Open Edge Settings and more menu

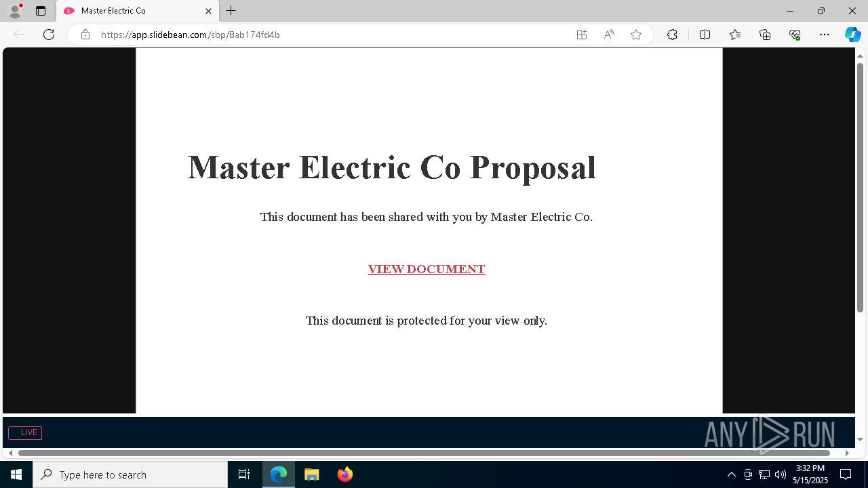click(x=825, y=35)
